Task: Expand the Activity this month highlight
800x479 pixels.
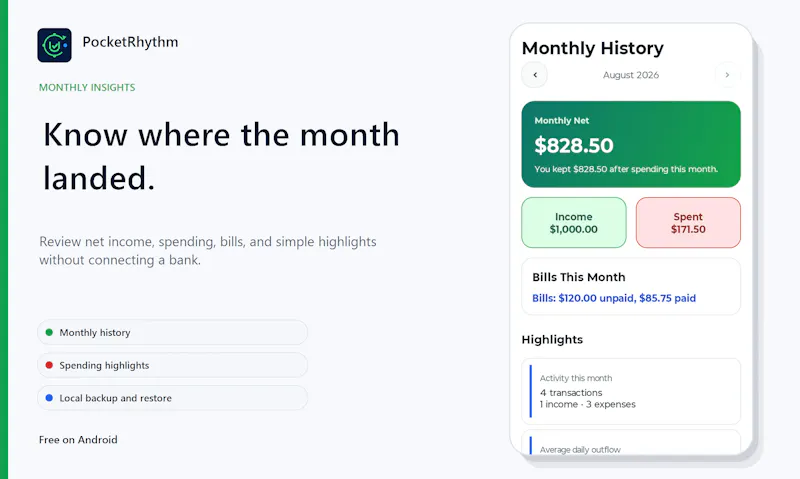Action: click(631, 391)
